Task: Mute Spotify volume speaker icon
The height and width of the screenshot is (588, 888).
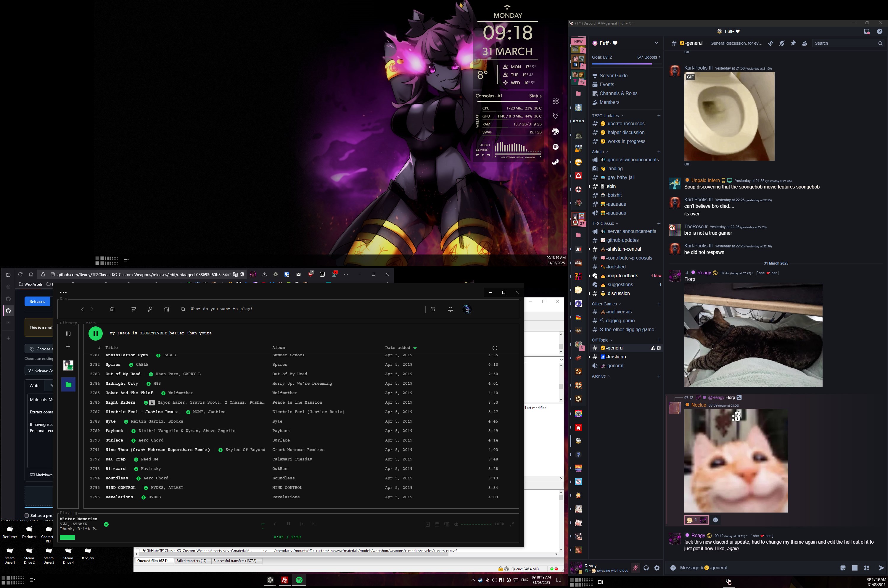Action: pyautogui.click(x=456, y=524)
